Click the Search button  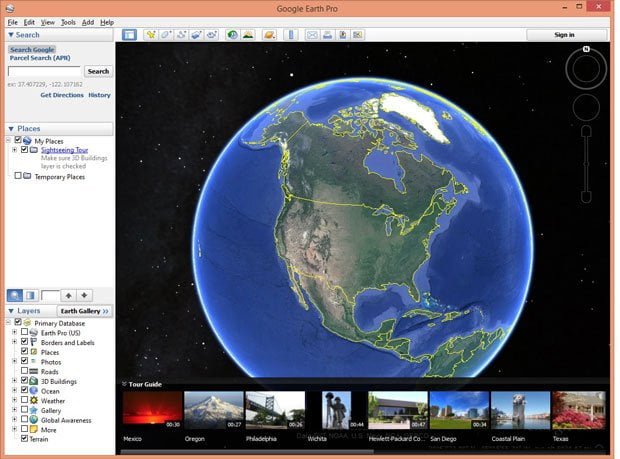point(98,71)
